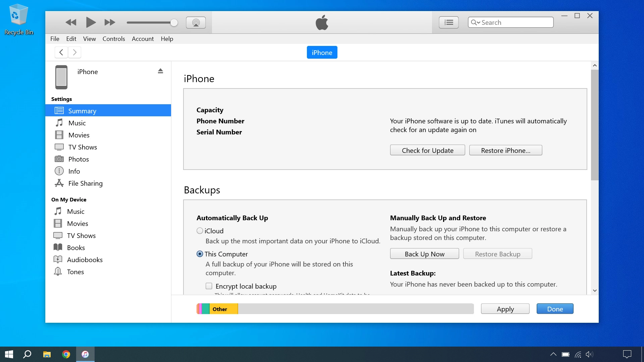The image size is (644, 362).
Task: Select the iCloud backup radio button
Action: 200,231
